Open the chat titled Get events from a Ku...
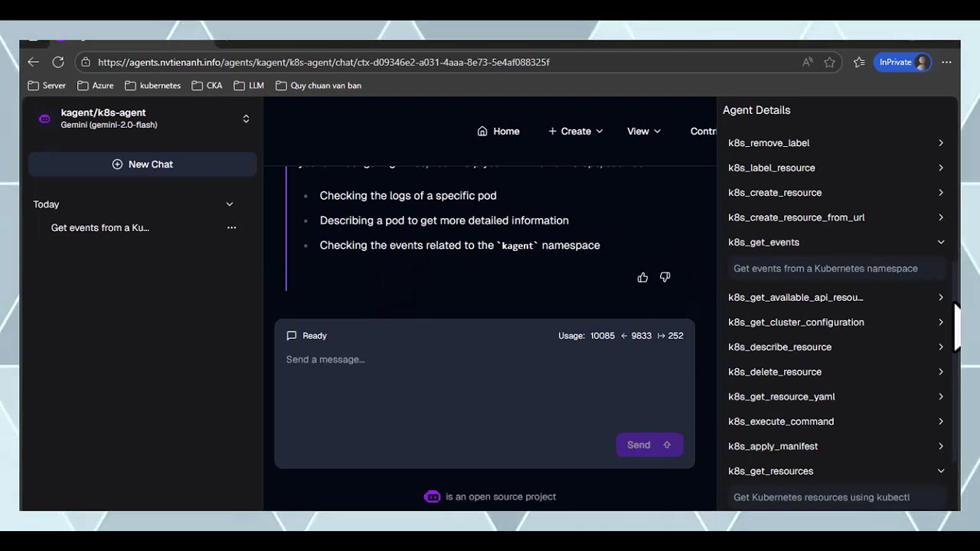Viewport: 980px width, 551px height. tap(100, 227)
